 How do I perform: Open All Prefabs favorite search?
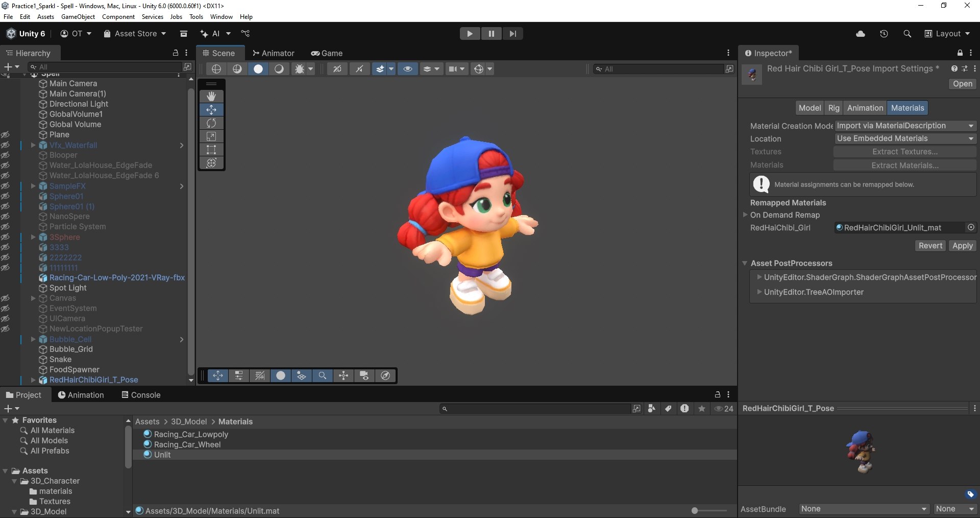[50, 451]
